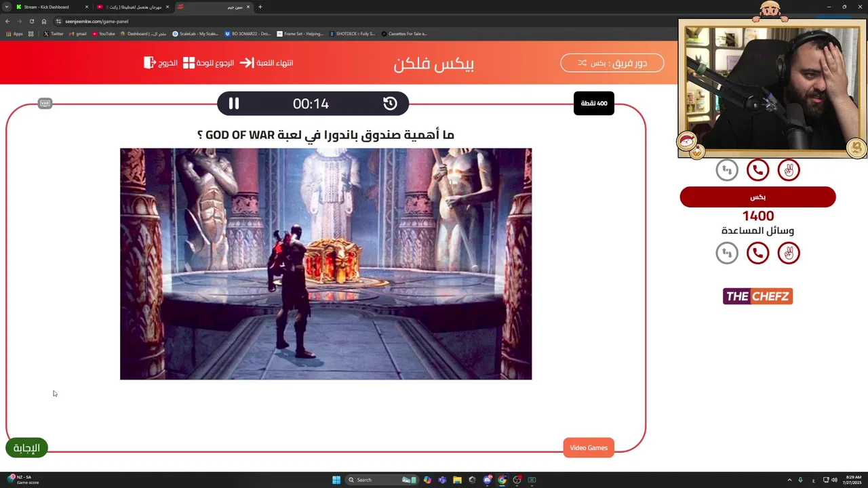Reveal the answer with the الإجابة button
Image resolution: width=868 pixels, height=488 pixels.
pos(26,447)
